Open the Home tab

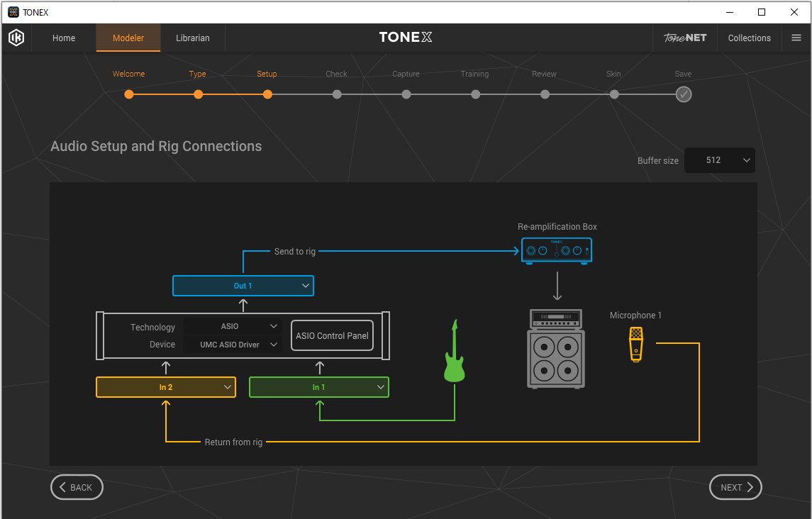[64, 38]
